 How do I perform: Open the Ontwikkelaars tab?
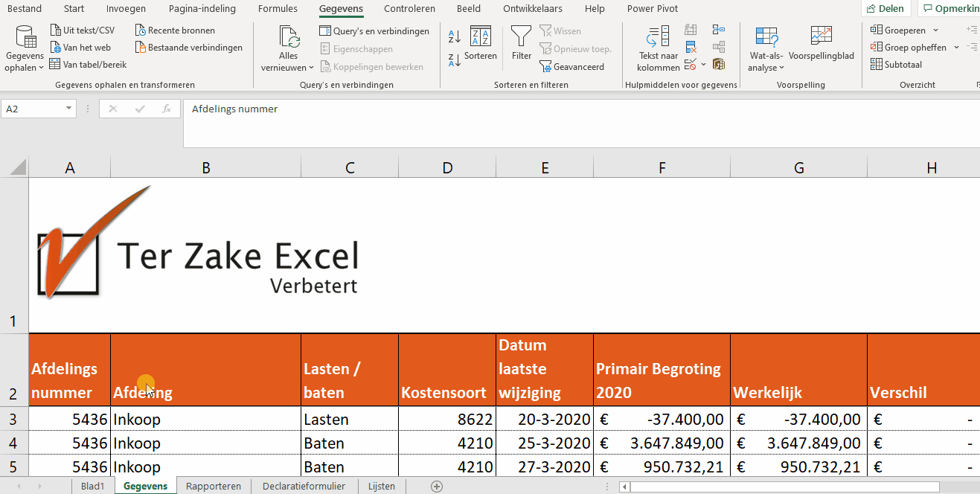pos(533,9)
